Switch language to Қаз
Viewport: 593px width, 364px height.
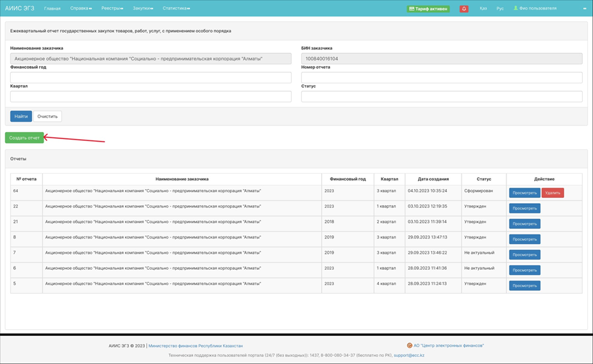pyautogui.click(x=483, y=8)
